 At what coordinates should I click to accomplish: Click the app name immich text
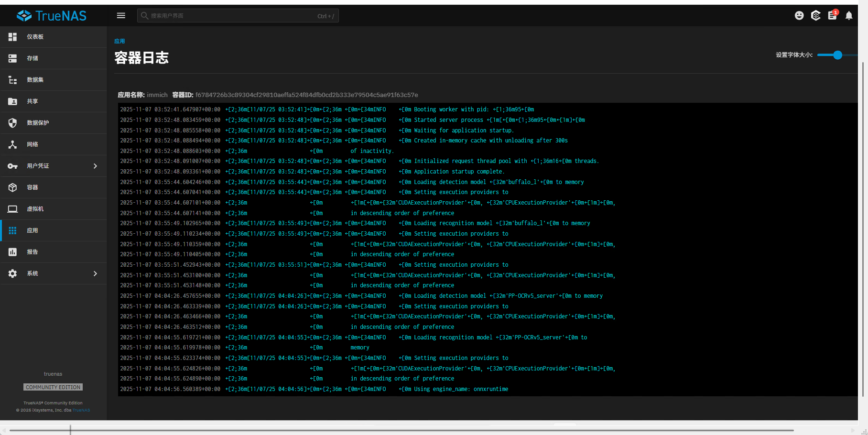[x=157, y=95]
